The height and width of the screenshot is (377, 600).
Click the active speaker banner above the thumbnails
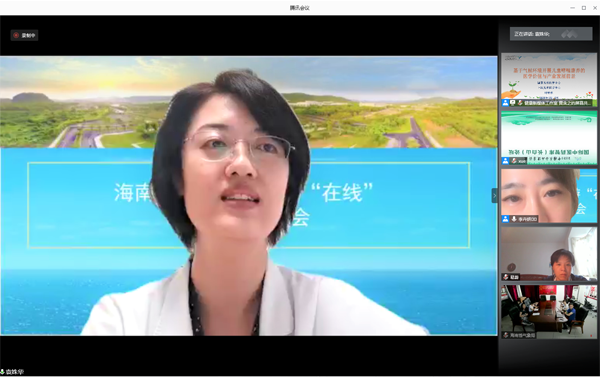click(551, 34)
